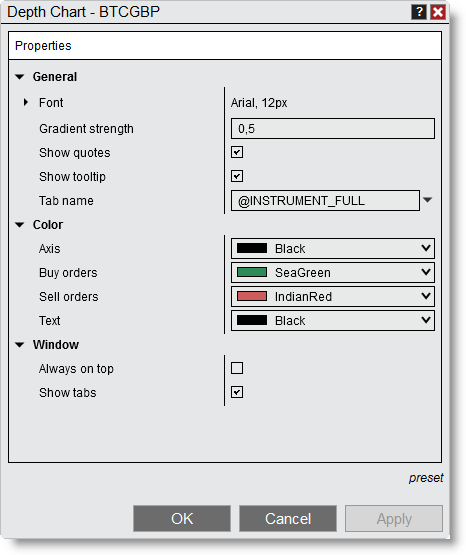This screenshot has height=555, width=466.
Task: Open the Tab name dropdown arrow
Action: (428, 200)
